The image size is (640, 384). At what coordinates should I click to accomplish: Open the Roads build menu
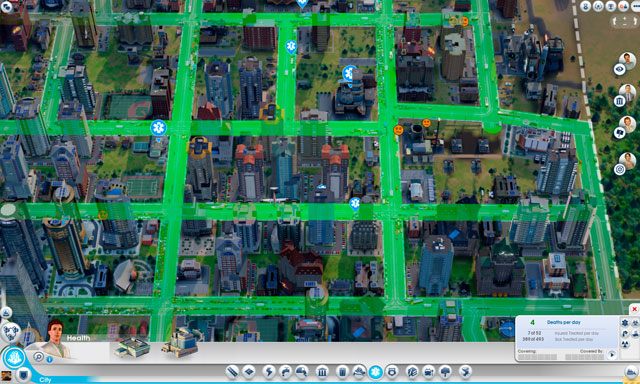[x=233, y=371]
